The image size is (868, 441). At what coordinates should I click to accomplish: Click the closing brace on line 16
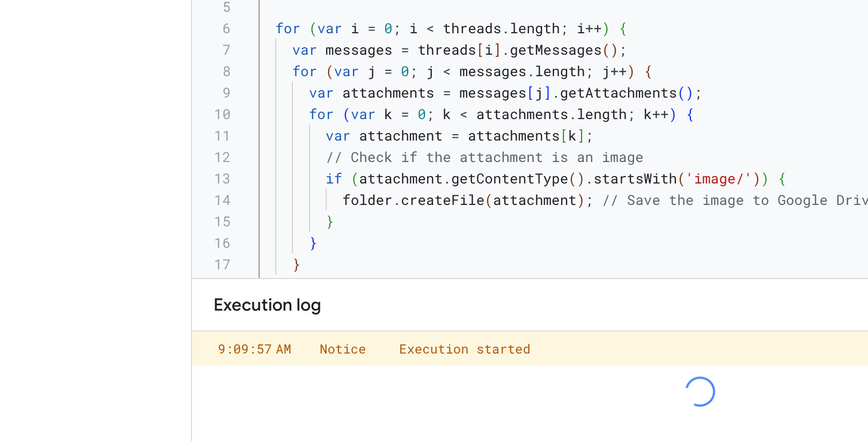313,244
